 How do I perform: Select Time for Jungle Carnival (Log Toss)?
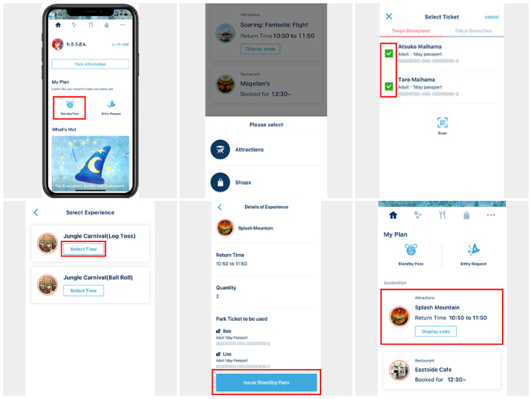pos(84,249)
